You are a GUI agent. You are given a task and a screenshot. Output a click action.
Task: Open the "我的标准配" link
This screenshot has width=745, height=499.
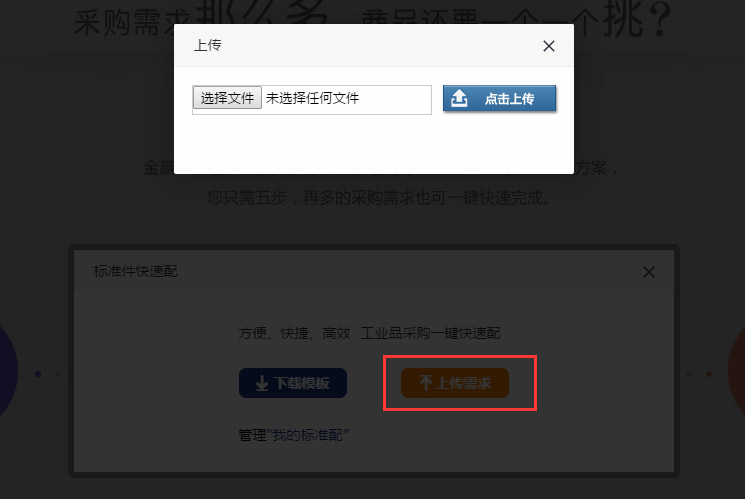tap(308, 435)
